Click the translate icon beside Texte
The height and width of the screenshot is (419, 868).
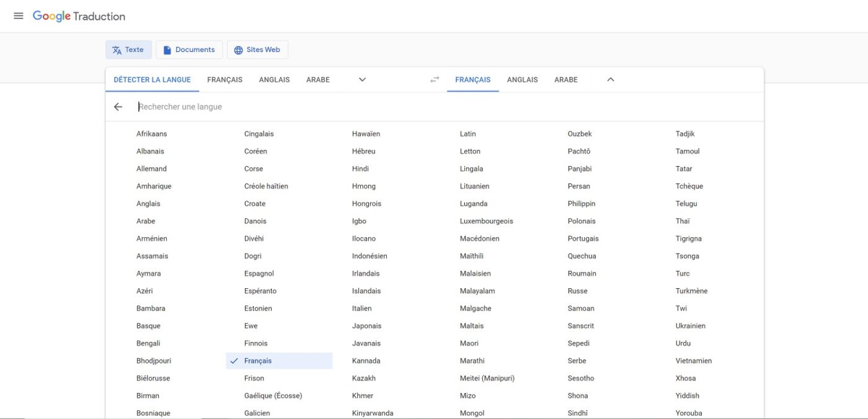tap(116, 50)
